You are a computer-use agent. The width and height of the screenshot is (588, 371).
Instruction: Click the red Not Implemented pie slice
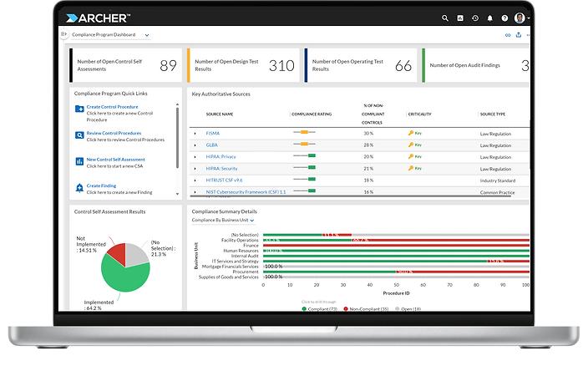click(x=118, y=252)
